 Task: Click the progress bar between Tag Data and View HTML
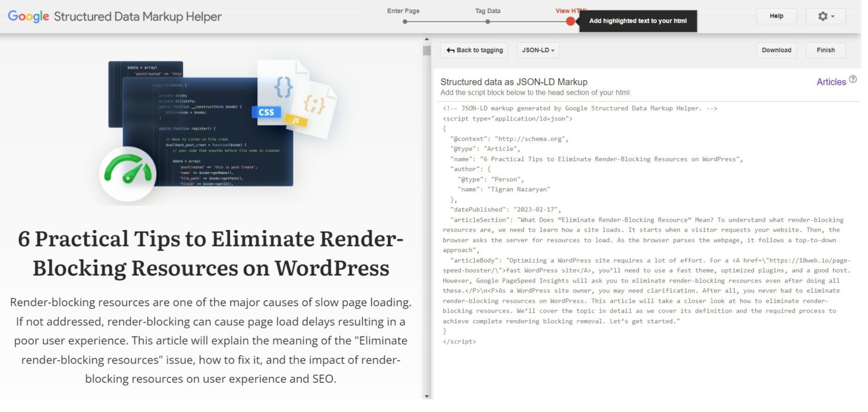(529, 20)
